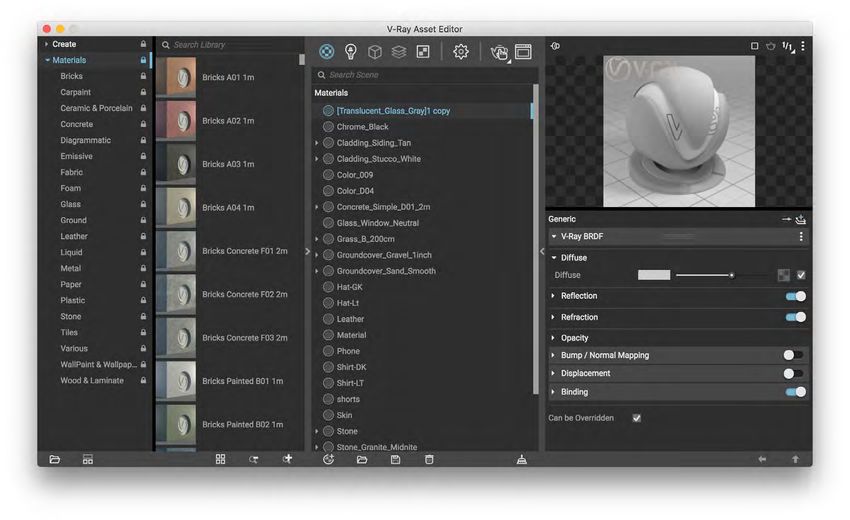Viewport: 850px width, 520px height.
Task: Open the preview options three-dot menu
Action: [803, 46]
